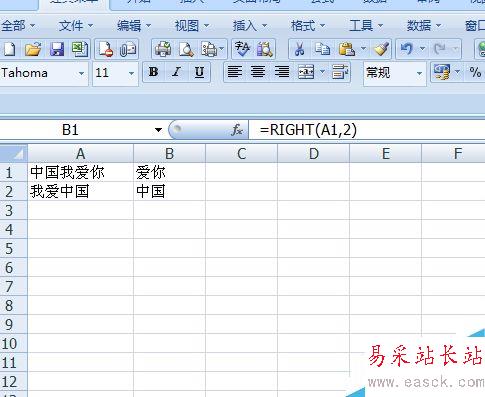485x397 pixels.
Task: Select cell B1 containing 爱你
Action: click(x=170, y=172)
